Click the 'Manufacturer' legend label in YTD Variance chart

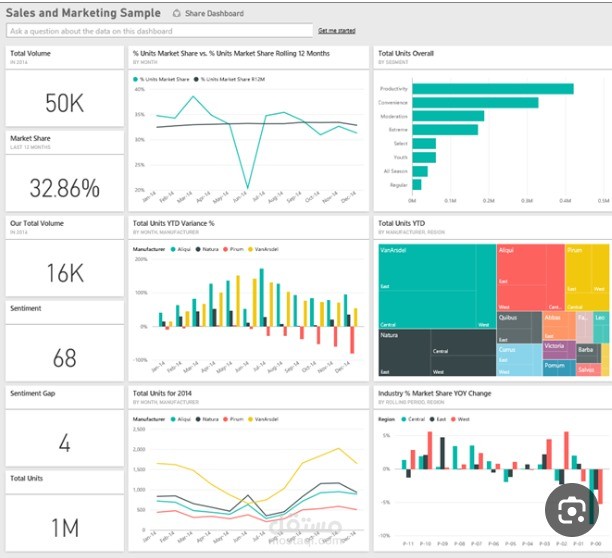pos(149,249)
